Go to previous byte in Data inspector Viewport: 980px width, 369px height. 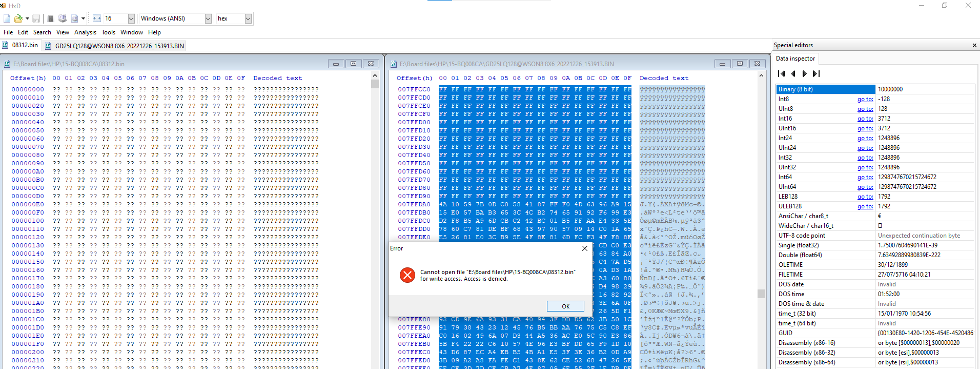pos(793,74)
